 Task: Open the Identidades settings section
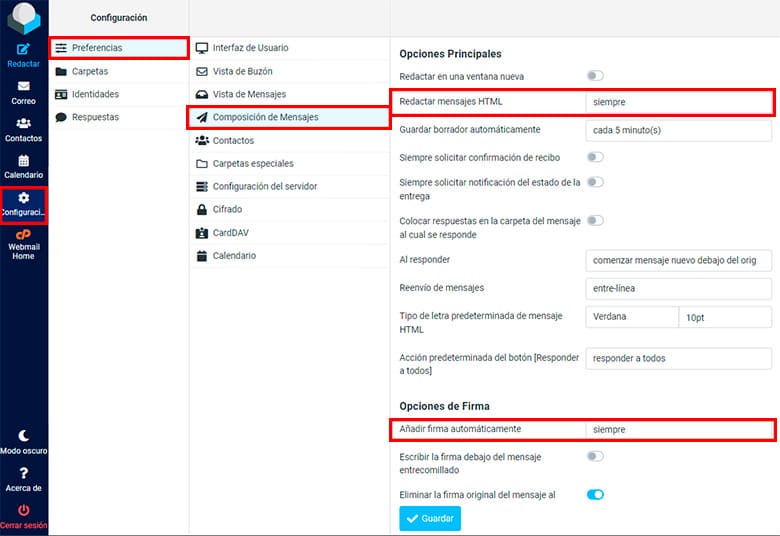95,94
